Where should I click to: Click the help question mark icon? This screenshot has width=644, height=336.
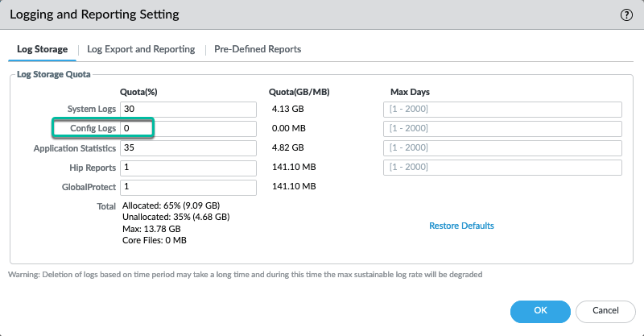tap(625, 15)
